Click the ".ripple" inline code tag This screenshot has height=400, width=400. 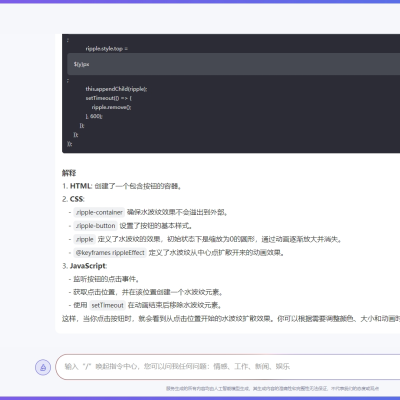85,239
